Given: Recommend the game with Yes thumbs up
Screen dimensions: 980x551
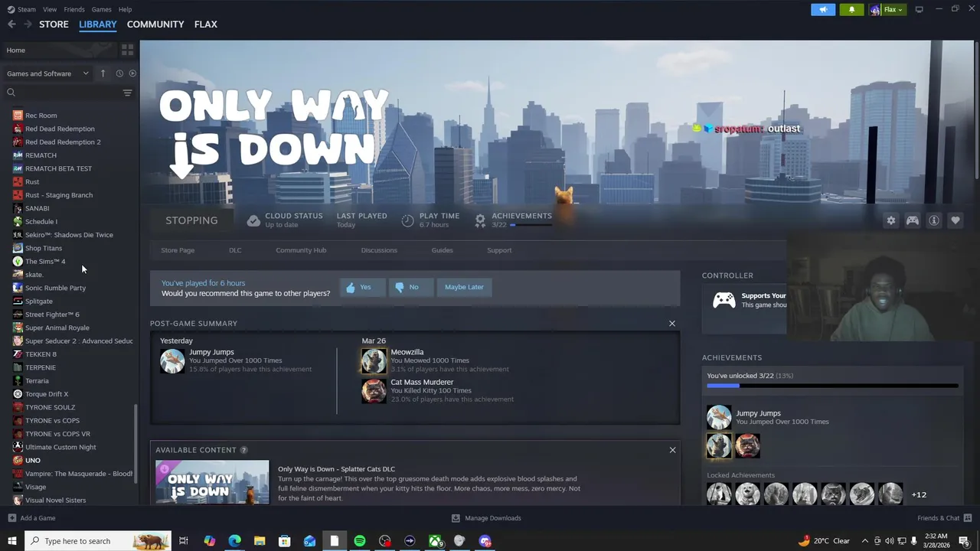Looking at the screenshot, I should (361, 287).
